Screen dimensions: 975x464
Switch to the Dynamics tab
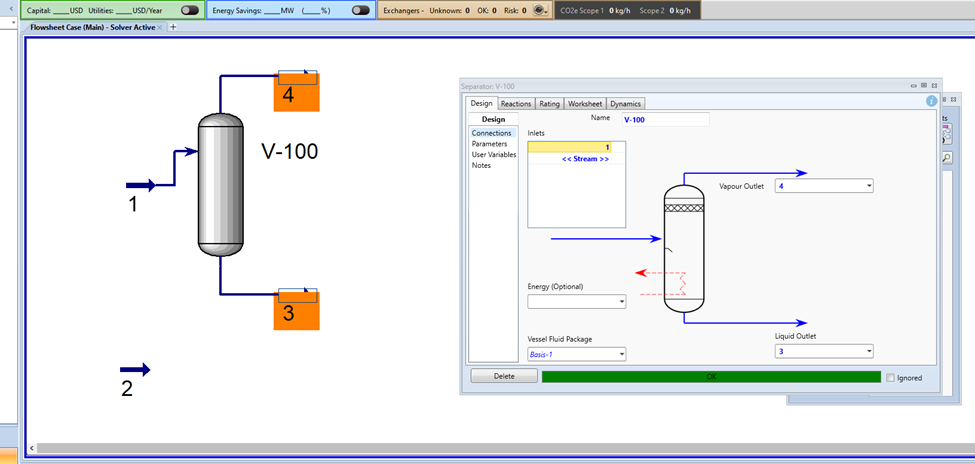click(625, 104)
